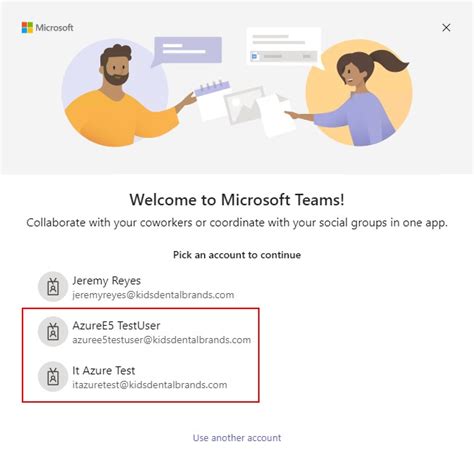This screenshot has height=460, width=474.
Task: Select the AzureE5 TestUser account name
Action: tap(116, 325)
